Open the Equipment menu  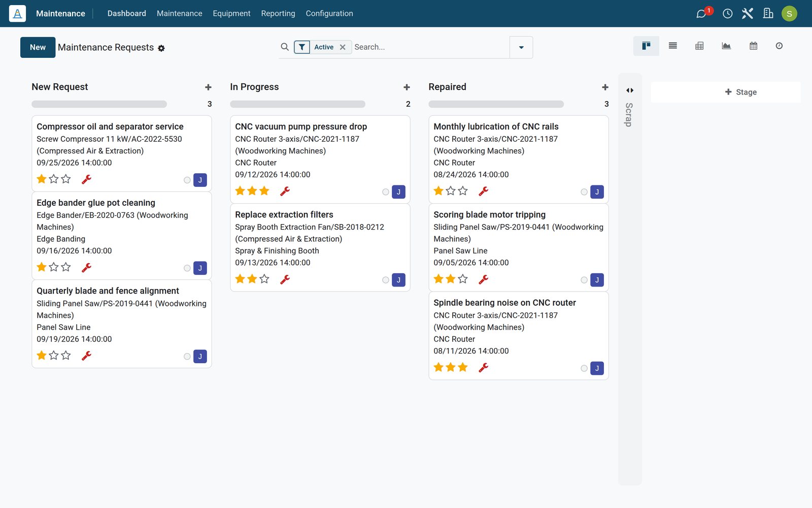[x=231, y=14]
